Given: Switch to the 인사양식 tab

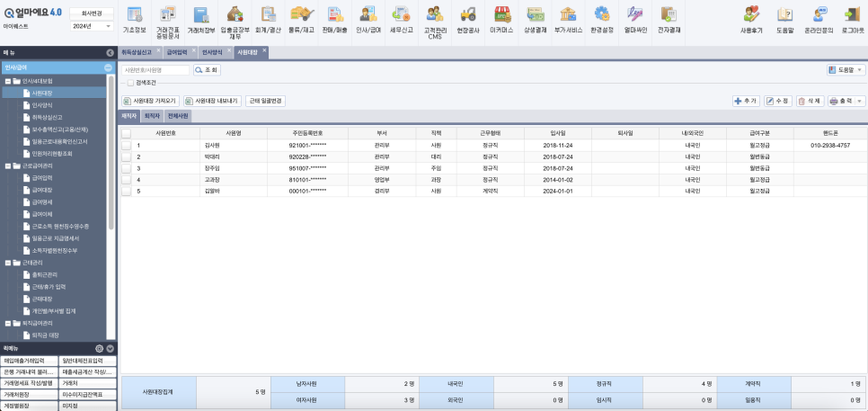Looking at the screenshot, I should [x=211, y=52].
